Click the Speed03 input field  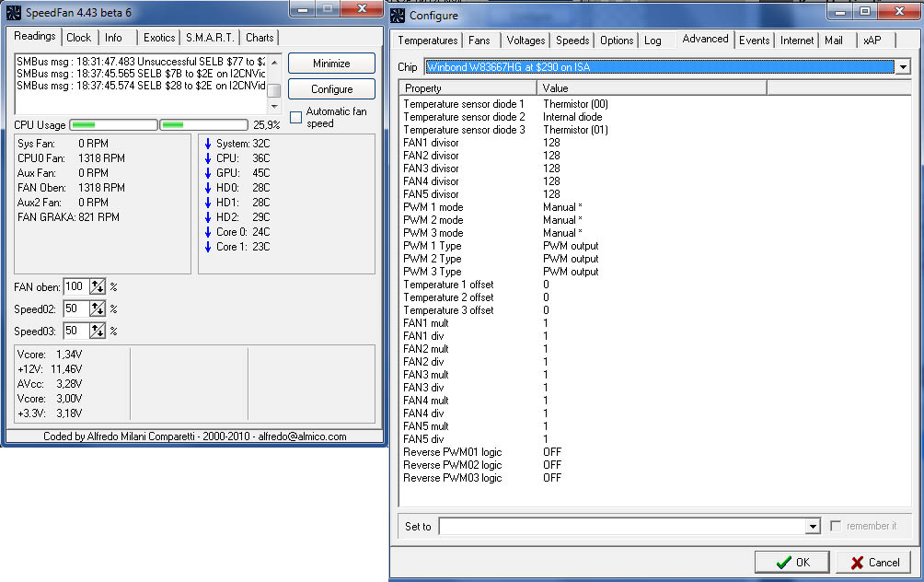tap(76, 331)
